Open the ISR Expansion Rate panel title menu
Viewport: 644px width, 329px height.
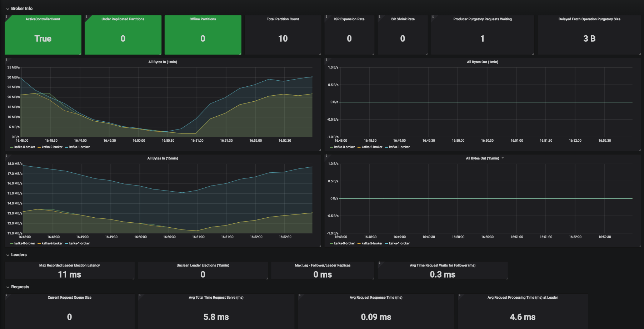(x=349, y=19)
